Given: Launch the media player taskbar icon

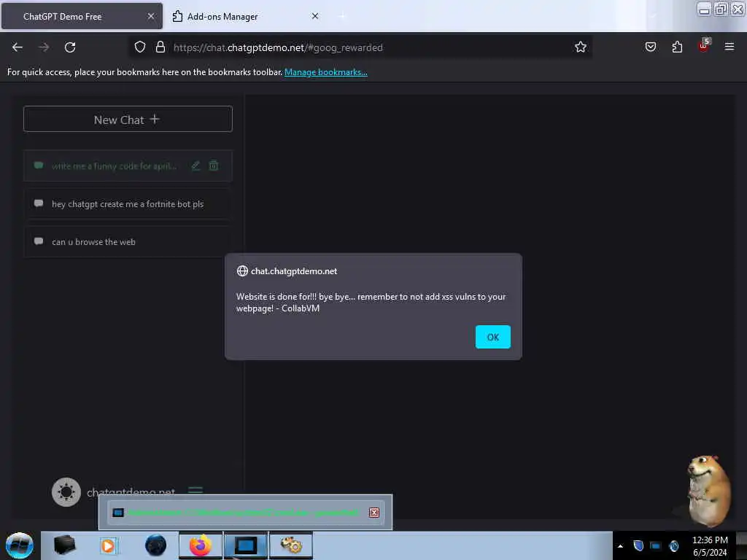Looking at the screenshot, I should click(x=108, y=545).
